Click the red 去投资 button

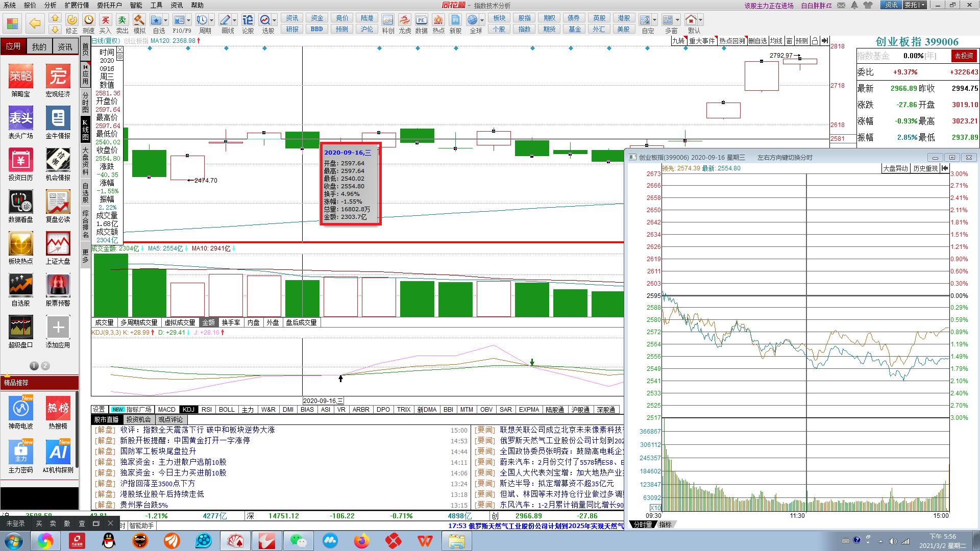(x=964, y=56)
